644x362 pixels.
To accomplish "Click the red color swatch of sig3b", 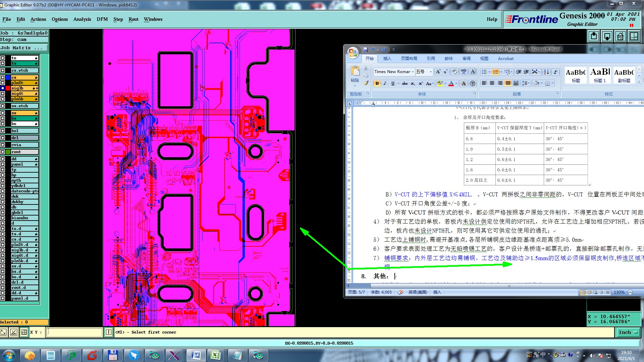I will click(x=8, y=88).
